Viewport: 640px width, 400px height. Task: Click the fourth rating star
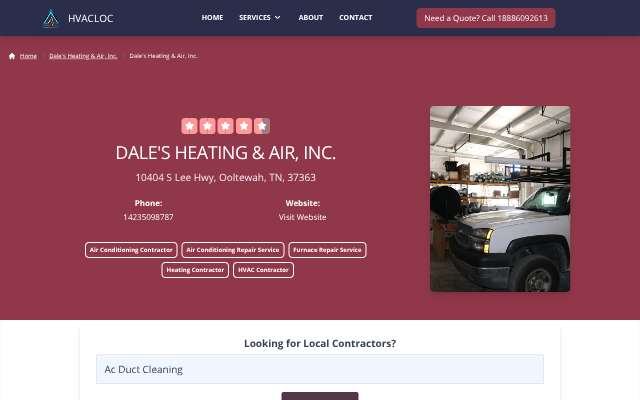point(244,126)
